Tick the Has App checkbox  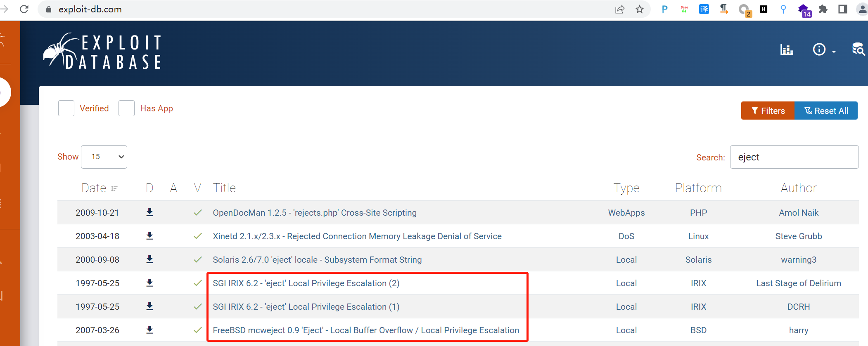click(126, 108)
